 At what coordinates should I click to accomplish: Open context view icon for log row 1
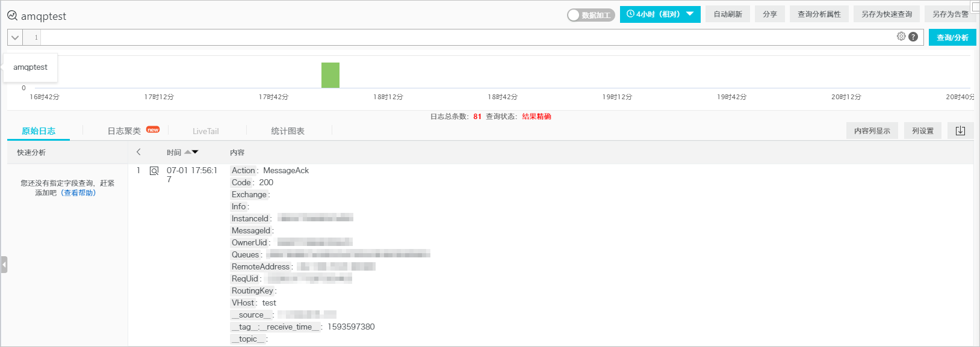(154, 171)
